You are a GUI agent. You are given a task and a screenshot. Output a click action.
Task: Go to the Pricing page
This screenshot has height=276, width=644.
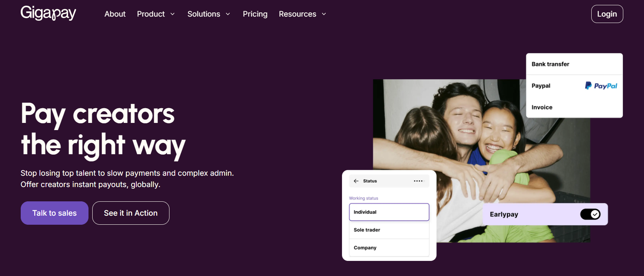coord(255,14)
